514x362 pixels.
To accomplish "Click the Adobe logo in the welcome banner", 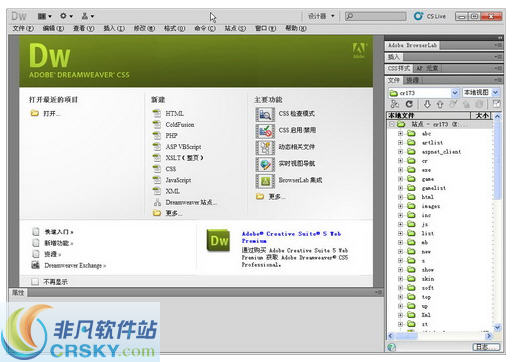I will coord(359,50).
